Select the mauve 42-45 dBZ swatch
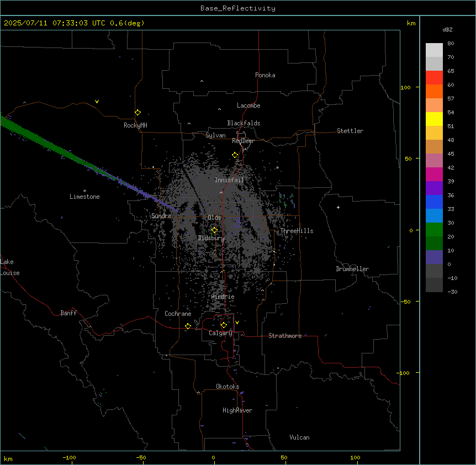The height and width of the screenshot is (465, 476). coord(434,161)
